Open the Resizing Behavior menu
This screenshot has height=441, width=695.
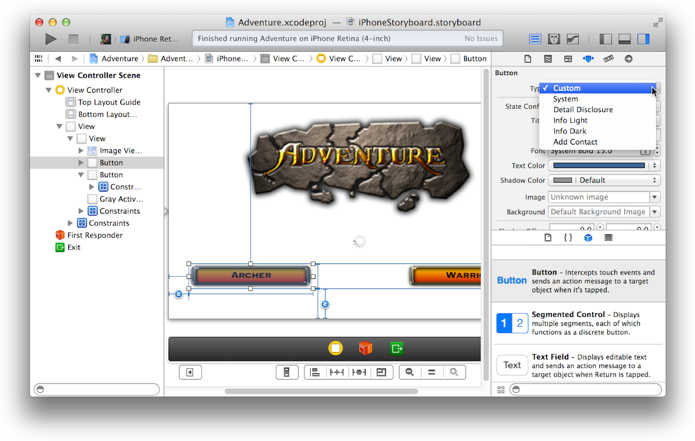(381, 372)
